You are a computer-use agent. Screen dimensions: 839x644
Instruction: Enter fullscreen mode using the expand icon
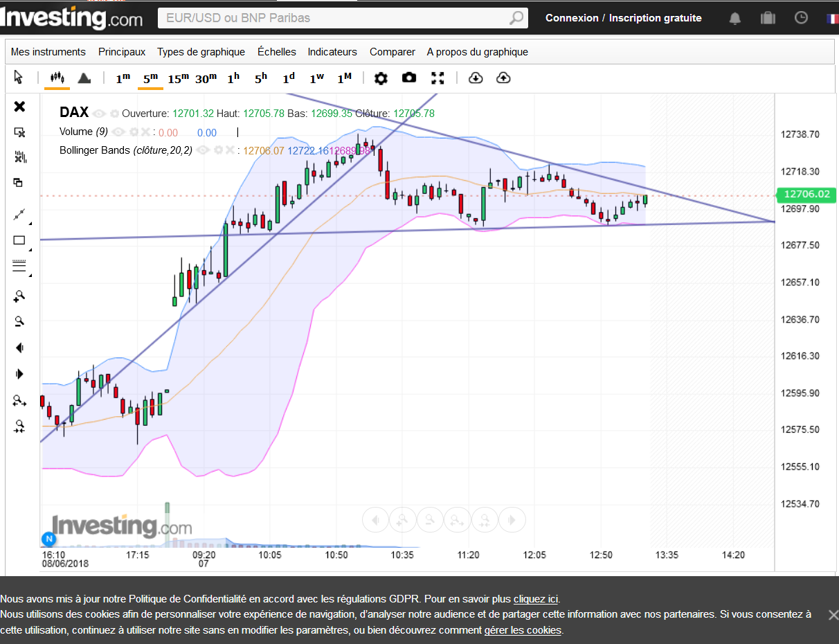click(x=437, y=78)
